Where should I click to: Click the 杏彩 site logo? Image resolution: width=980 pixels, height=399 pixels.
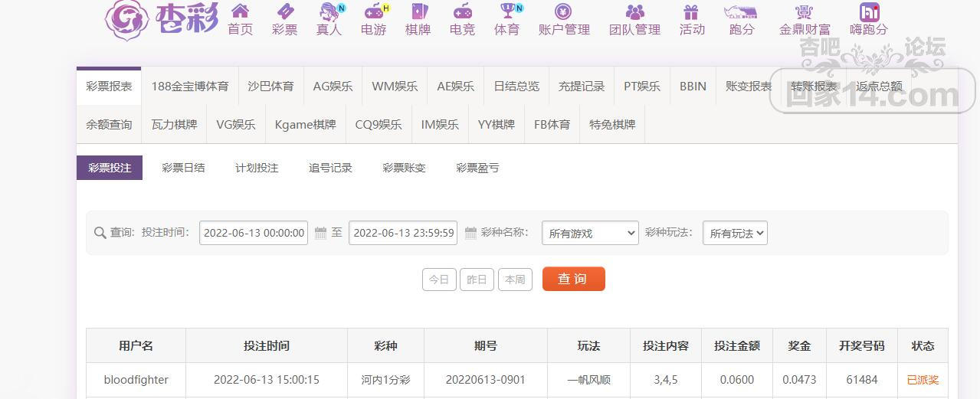tap(162, 20)
